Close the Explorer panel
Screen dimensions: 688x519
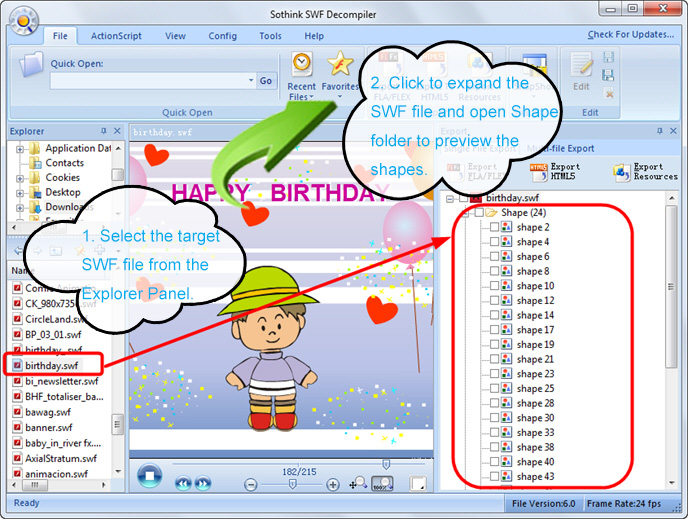coord(117,131)
